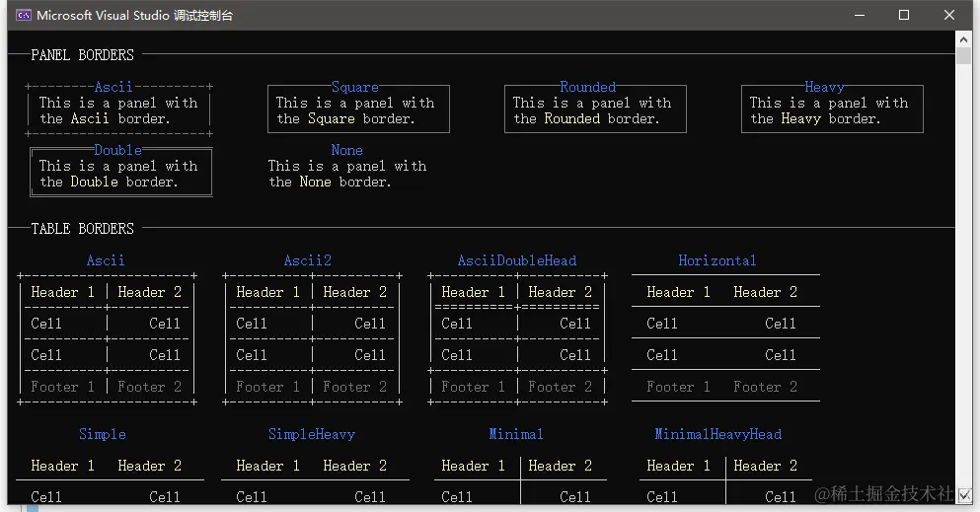This screenshot has height=512, width=980.
Task: Click 'Footer 2' in the Horizontal table
Action: click(x=766, y=387)
